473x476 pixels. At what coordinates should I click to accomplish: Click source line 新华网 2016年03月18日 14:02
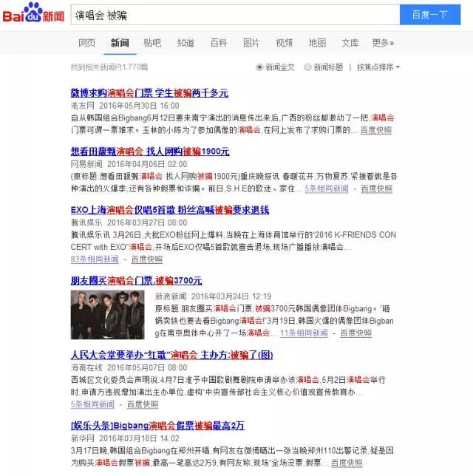125,438
